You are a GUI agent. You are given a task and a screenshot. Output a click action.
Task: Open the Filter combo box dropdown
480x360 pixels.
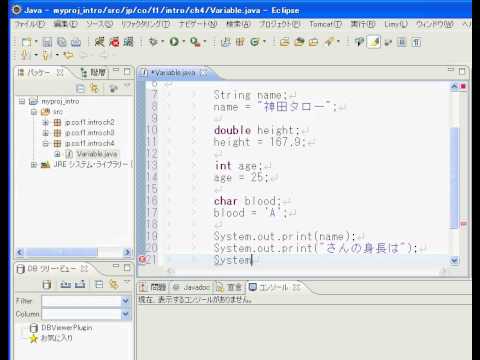click(126, 301)
